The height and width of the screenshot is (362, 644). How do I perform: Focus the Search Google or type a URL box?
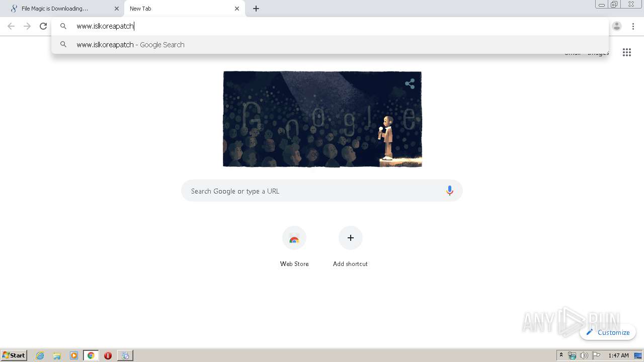322,191
